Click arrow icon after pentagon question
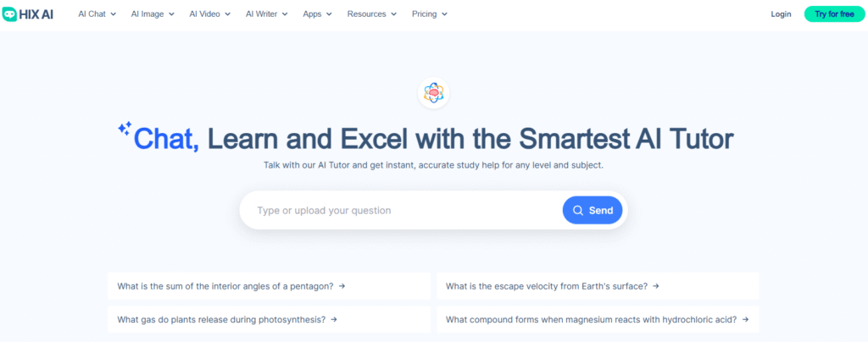 click(x=342, y=286)
